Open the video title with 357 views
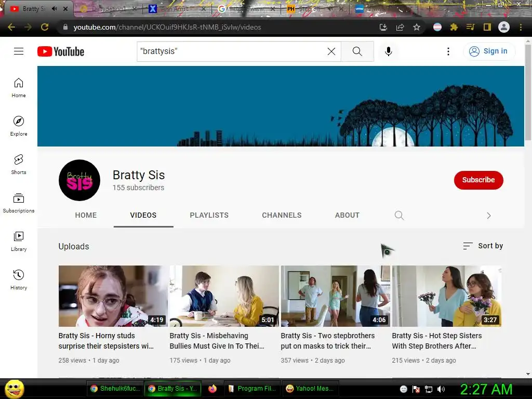 (x=328, y=341)
